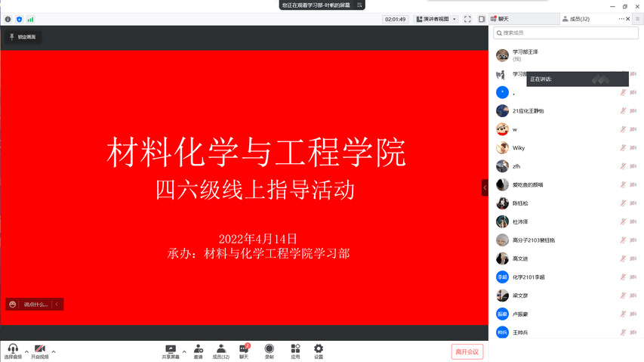Open the Apps (应用) icon

click(x=295, y=349)
